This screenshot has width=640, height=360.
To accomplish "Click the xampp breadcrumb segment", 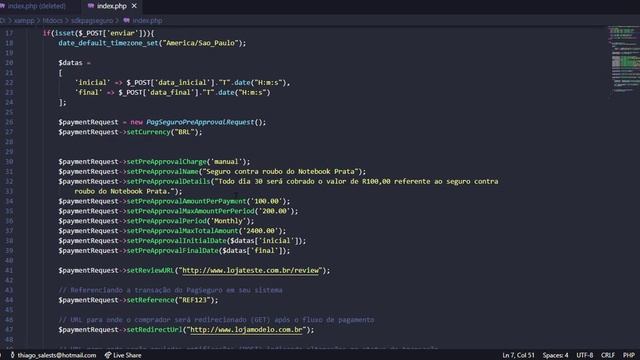I will [24, 20].
